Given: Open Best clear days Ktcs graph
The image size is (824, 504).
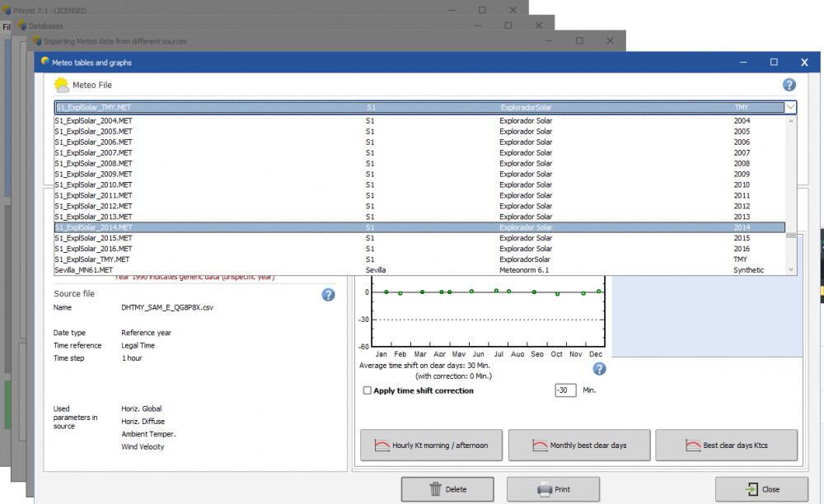Looking at the screenshot, I should pos(726,446).
